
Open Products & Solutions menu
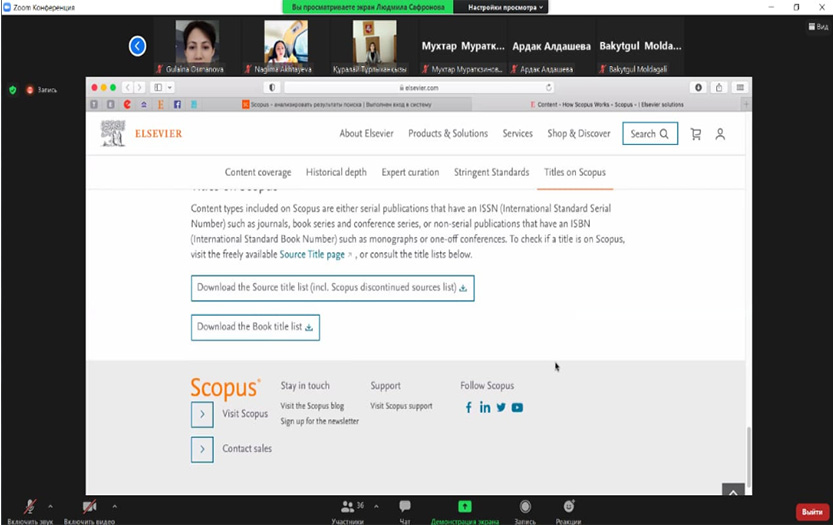point(448,133)
